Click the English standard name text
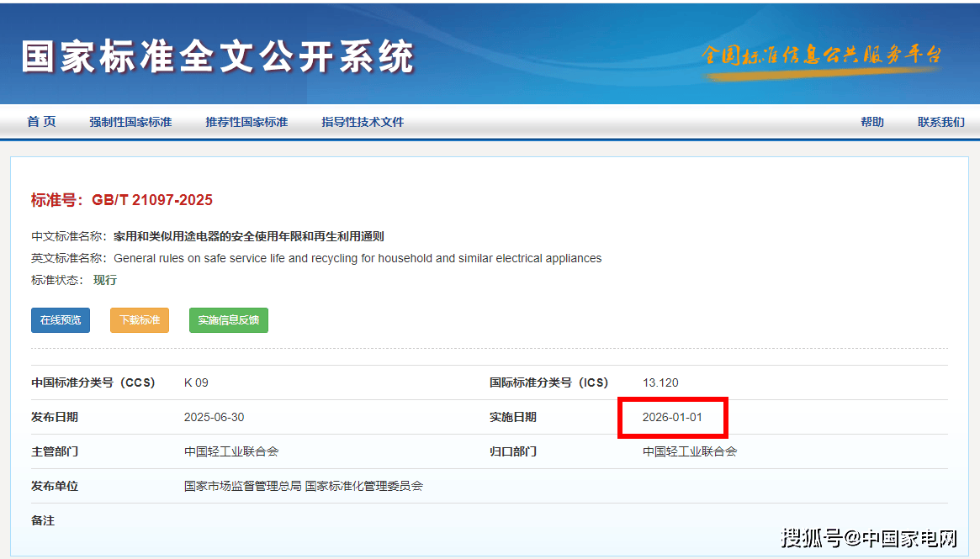 (358, 258)
